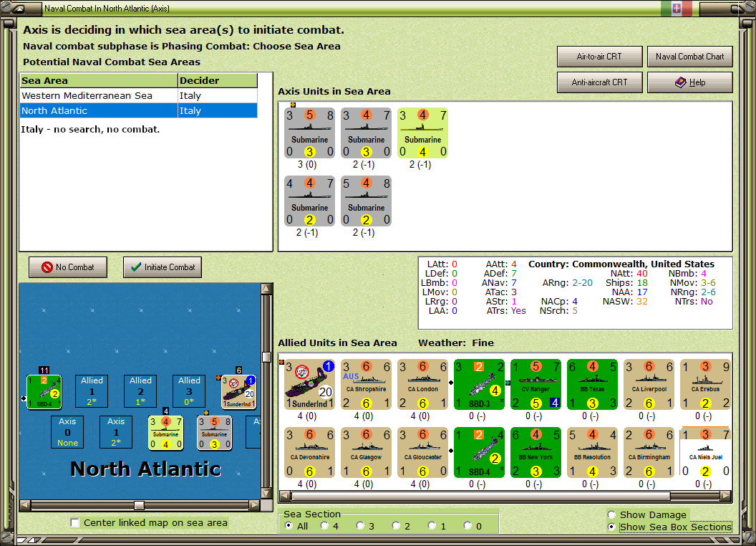The height and width of the screenshot is (546, 756).
Task: Click the map vertical scrollbar thumb
Action: click(x=266, y=357)
